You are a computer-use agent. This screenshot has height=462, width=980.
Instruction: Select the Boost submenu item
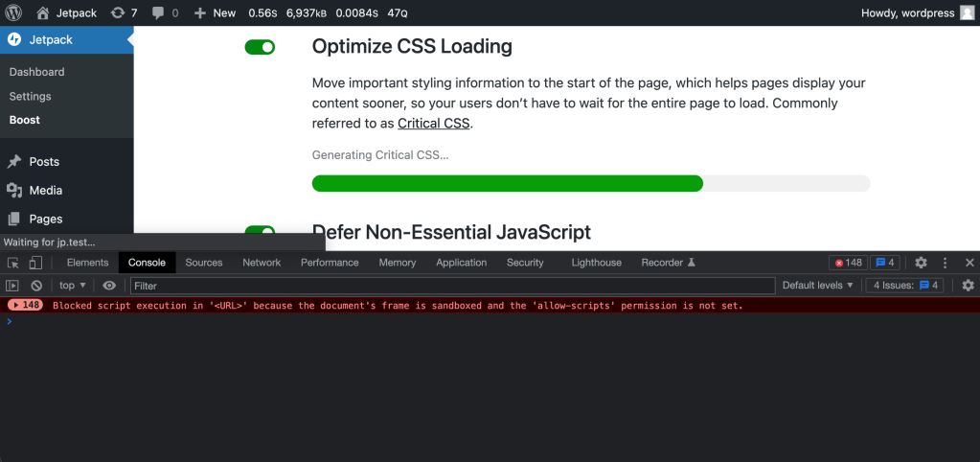tap(24, 120)
